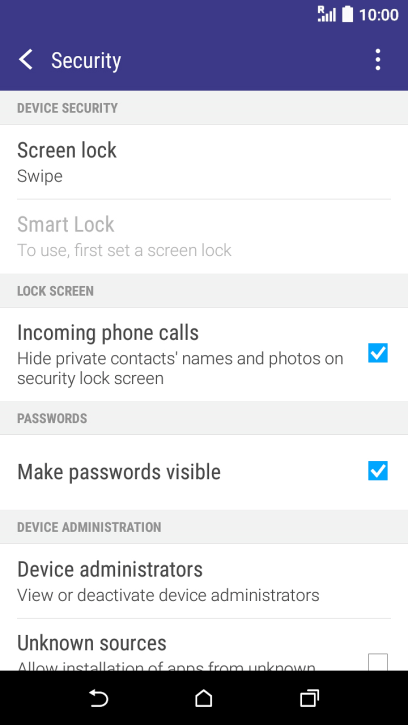Tap the 10:00 clock in status bar
Viewport: 408px width, 725px height.
point(378,15)
